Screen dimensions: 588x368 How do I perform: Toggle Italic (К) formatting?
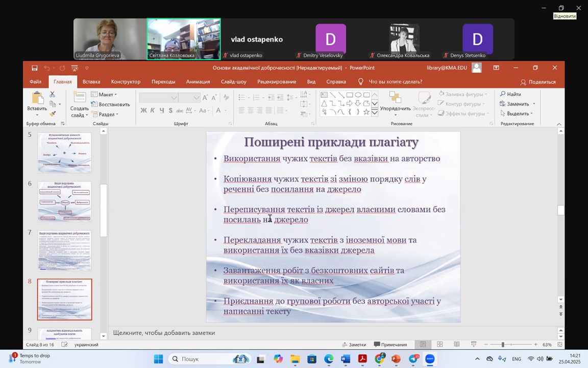pos(153,110)
